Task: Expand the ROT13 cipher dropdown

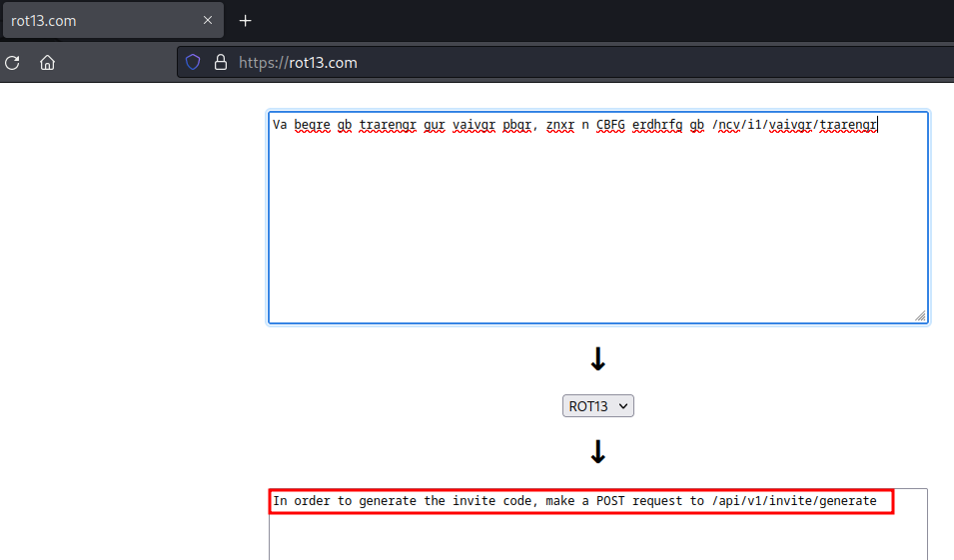Action: coord(597,406)
